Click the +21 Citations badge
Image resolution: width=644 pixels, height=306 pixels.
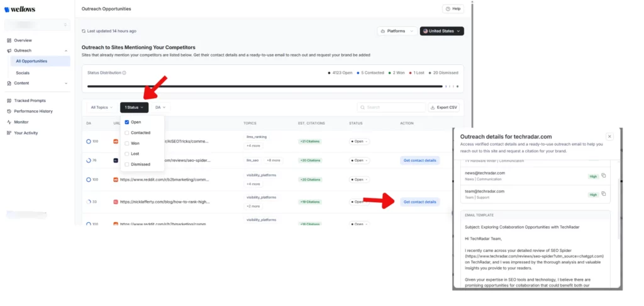pyautogui.click(x=309, y=142)
